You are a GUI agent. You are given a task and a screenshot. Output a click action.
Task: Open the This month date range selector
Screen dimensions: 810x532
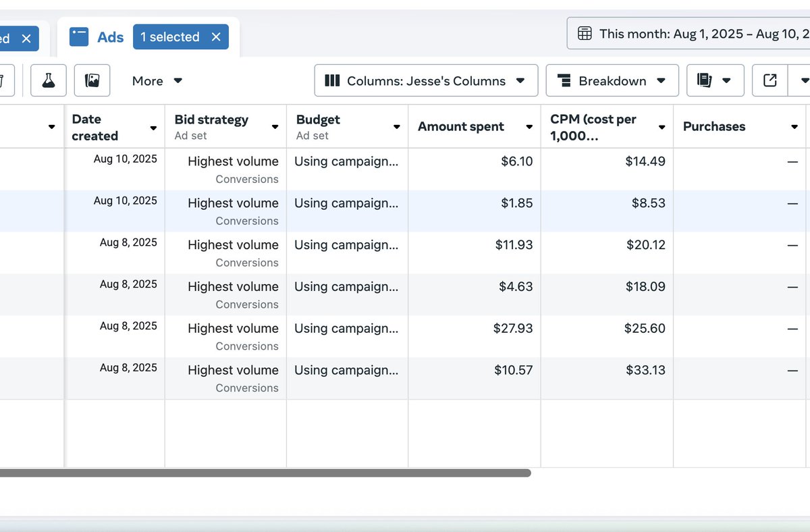point(688,32)
